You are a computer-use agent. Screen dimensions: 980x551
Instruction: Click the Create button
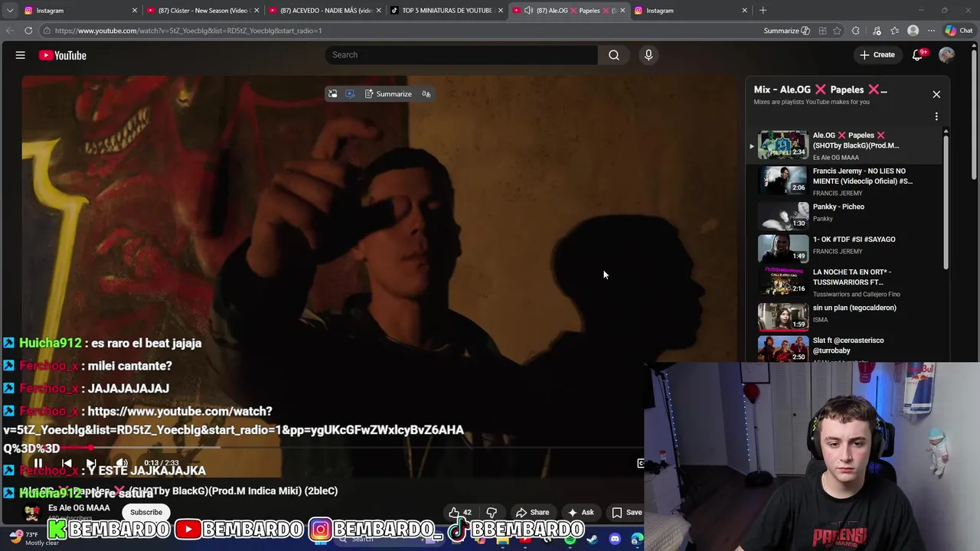(877, 55)
